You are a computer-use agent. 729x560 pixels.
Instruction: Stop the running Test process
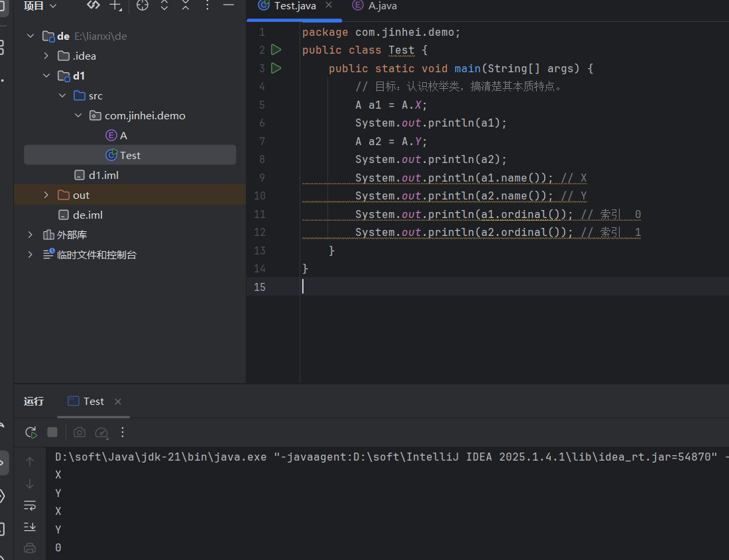pyautogui.click(x=52, y=433)
